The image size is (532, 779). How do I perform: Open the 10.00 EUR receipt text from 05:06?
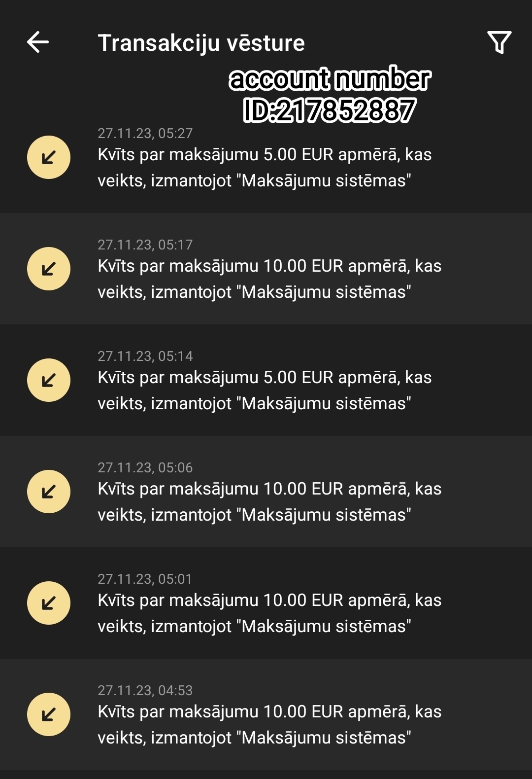(x=269, y=502)
